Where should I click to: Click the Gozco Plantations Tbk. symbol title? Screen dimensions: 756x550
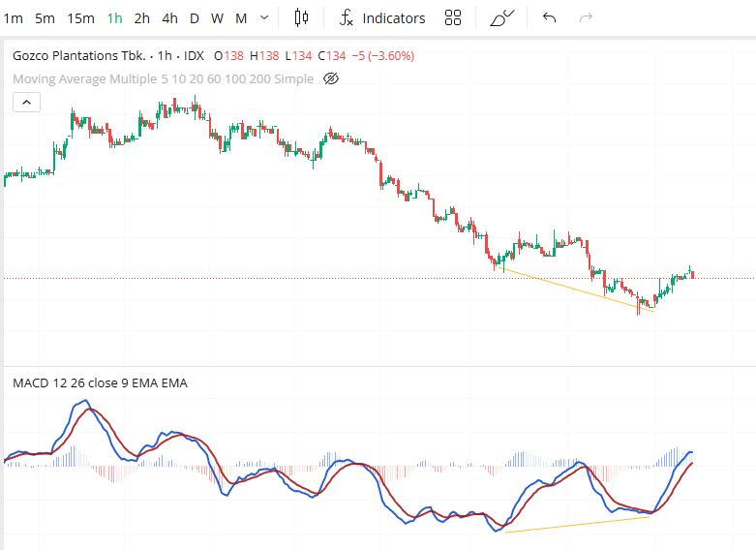tap(79, 56)
